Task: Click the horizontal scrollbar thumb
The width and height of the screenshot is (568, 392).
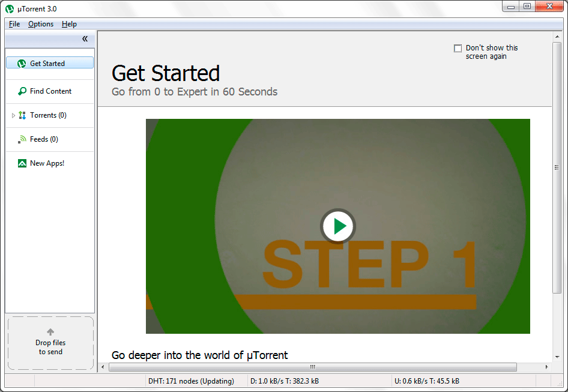Action: (x=313, y=367)
